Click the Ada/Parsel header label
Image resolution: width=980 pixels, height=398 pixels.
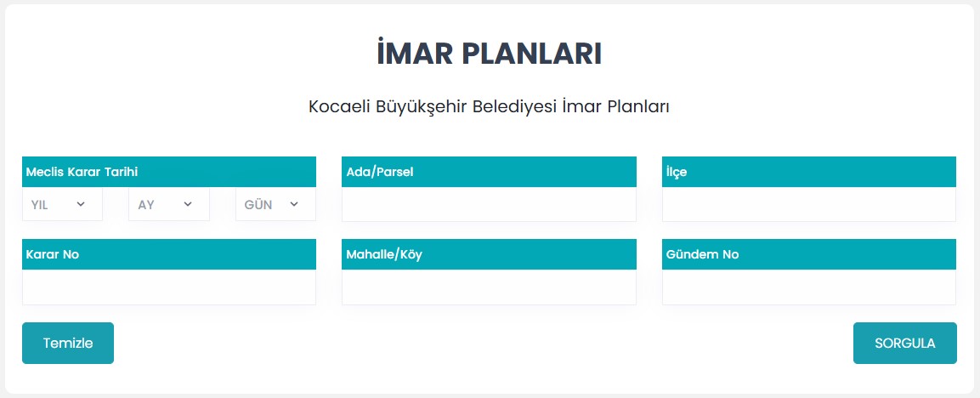coord(380,172)
